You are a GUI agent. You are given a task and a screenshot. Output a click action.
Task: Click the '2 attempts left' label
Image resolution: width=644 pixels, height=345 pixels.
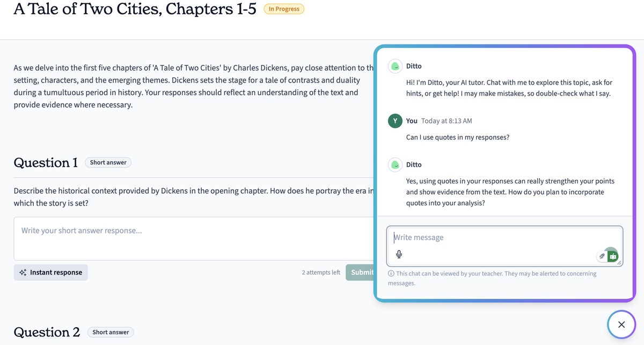pyautogui.click(x=321, y=273)
